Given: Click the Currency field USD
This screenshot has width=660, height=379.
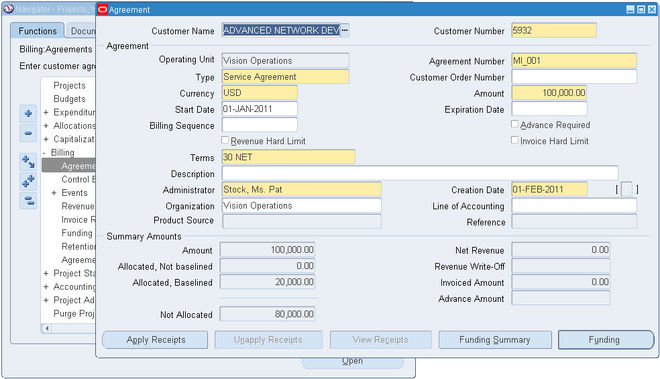Looking at the screenshot, I should [x=259, y=93].
